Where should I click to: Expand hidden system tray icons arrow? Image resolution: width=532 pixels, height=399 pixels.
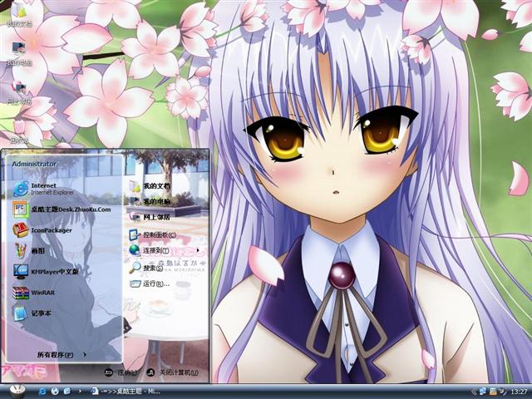tap(475, 392)
